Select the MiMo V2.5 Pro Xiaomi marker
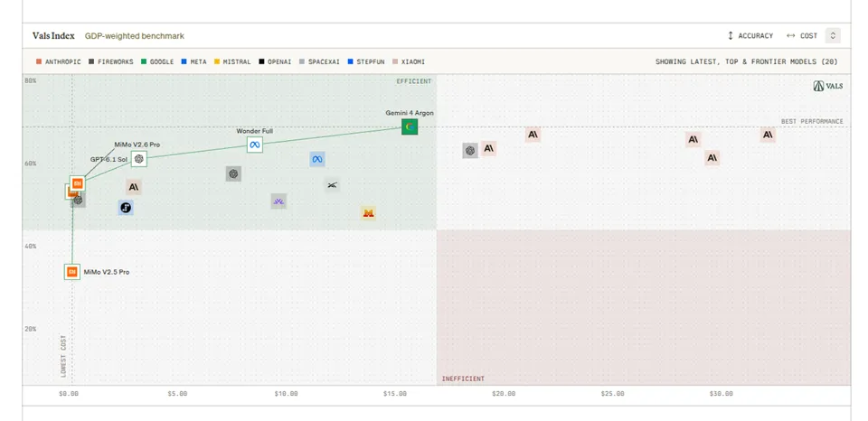The image size is (868, 421). point(72,272)
